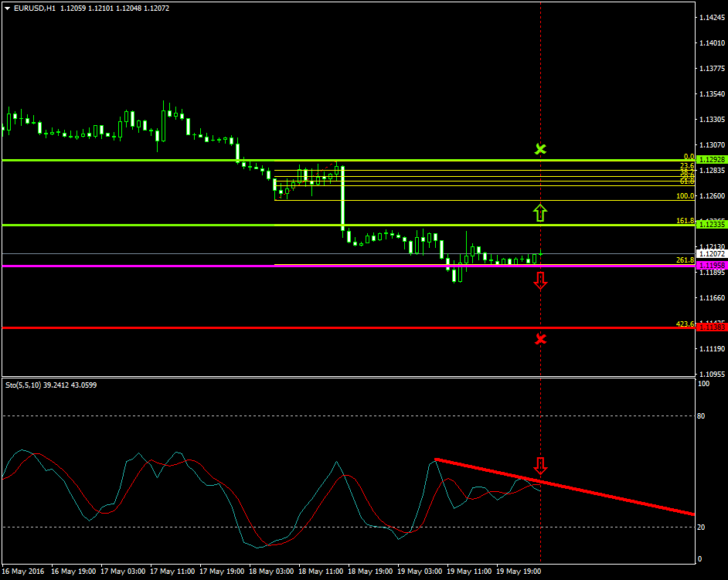This screenshot has width=728, height=580.
Task: Open the chart dropdown arrow beside EURUSD,H1
Action: [6, 6]
